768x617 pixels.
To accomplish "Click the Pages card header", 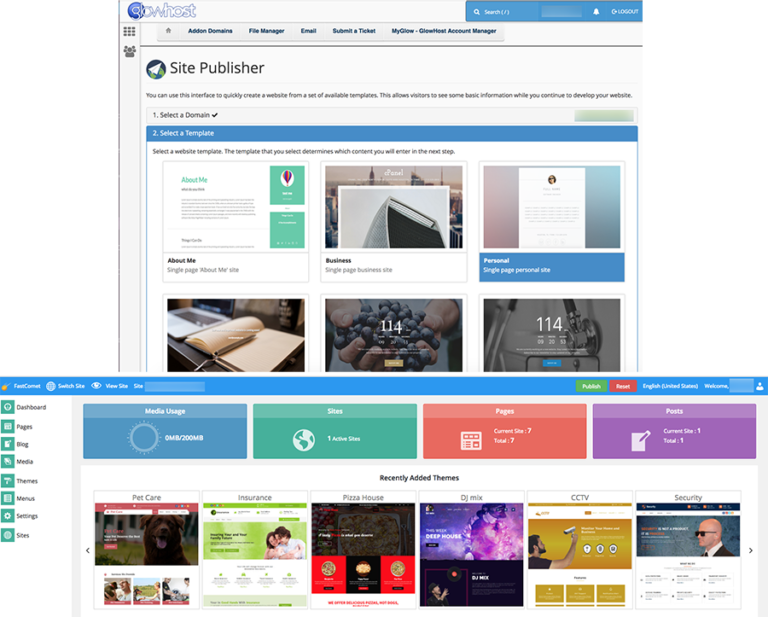I will [x=504, y=411].
